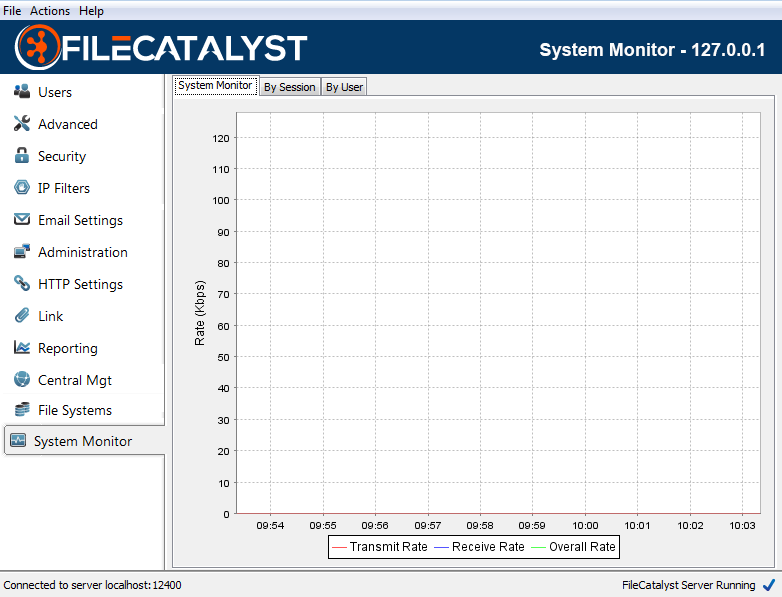Click the Reporting chart icon
782x597 pixels.
click(22, 347)
